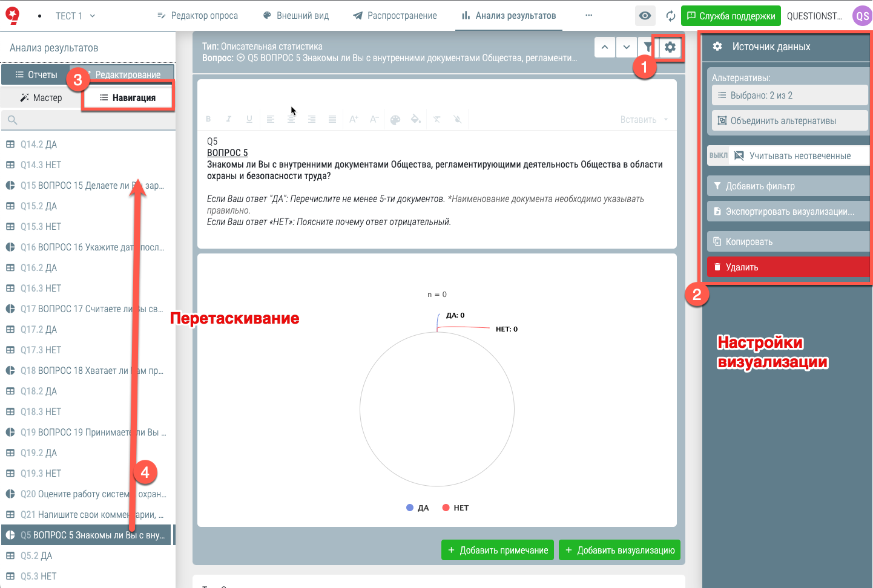
Task: Click the navigation search field
Action: pos(88,120)
